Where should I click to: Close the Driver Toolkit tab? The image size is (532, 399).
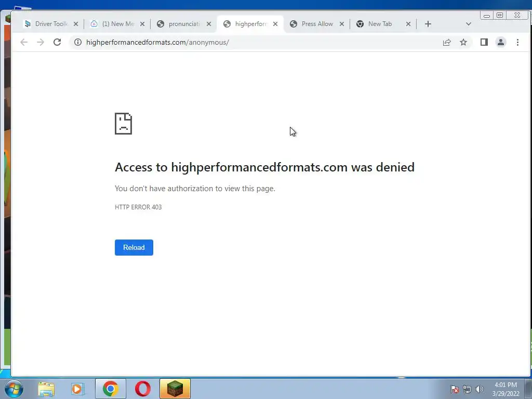point(76,24)
